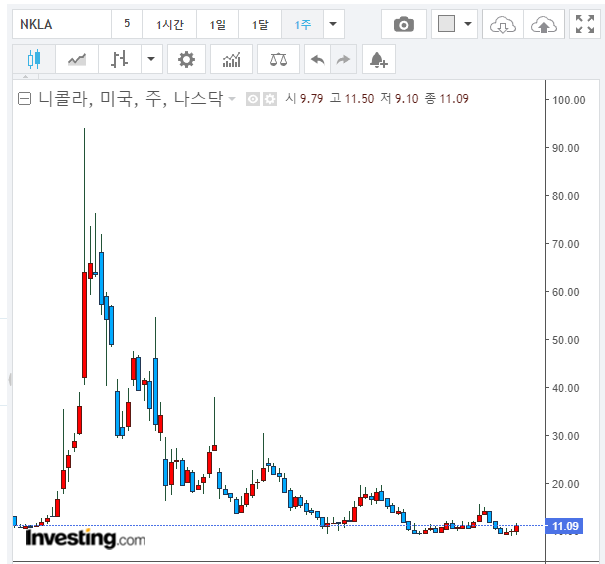Open chart properties gear icon
The image size is (605, 564).
(x=186, y=59)
